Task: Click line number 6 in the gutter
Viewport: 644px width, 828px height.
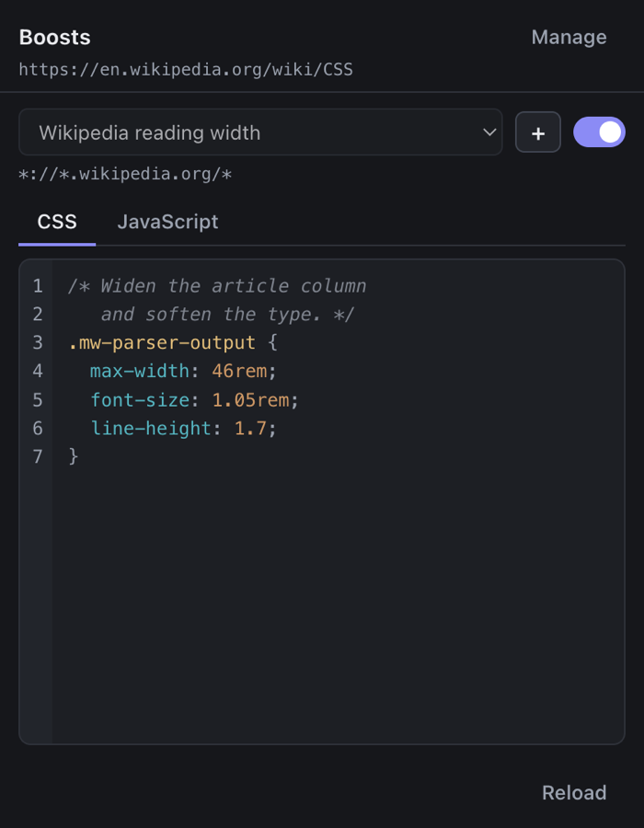Action: 38,428
